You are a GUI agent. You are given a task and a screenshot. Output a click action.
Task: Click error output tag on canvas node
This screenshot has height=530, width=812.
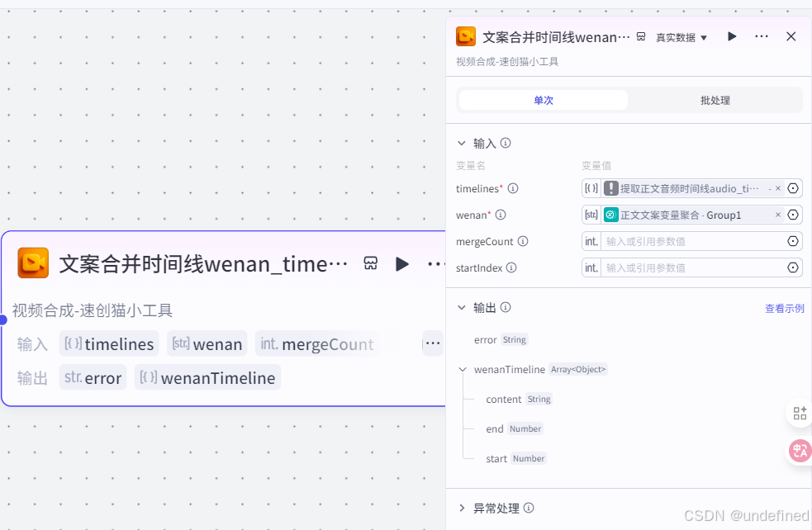tap(93, 377)
